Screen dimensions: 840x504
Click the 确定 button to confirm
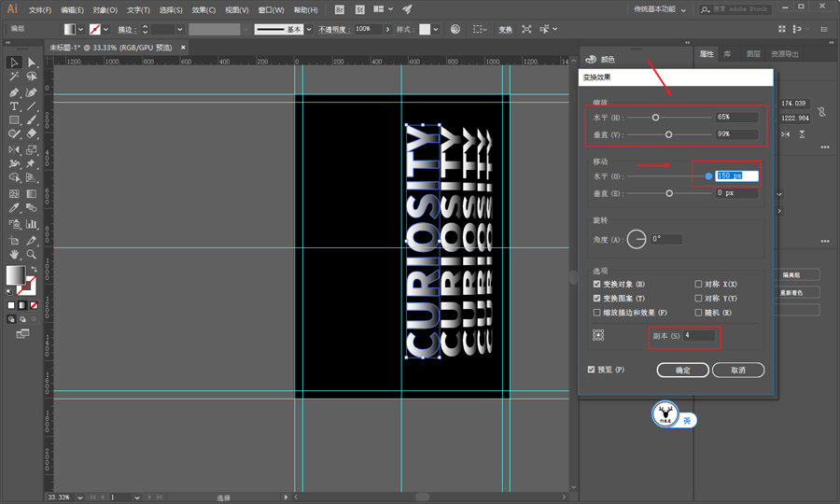(682, 371)
